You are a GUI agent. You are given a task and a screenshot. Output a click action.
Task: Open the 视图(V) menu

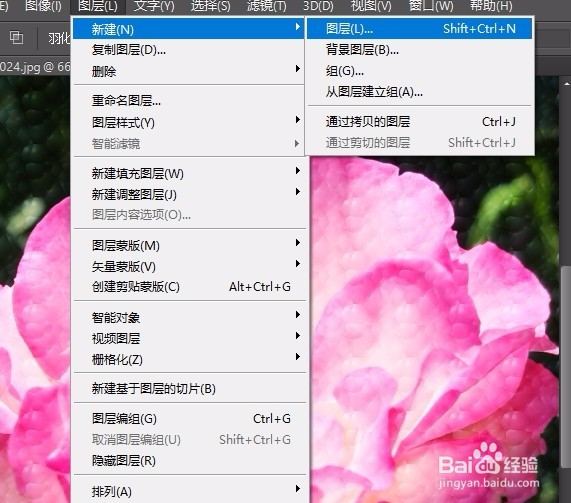(x=371, y=6)
